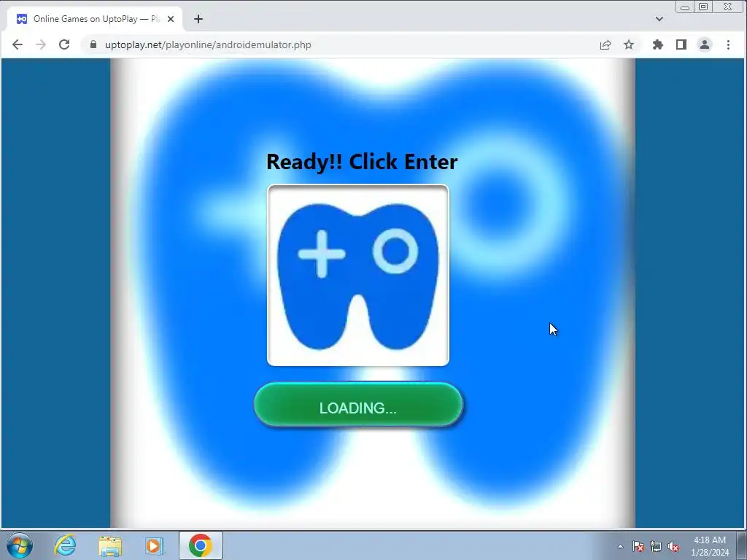Open the Windows Start menu
This screenshot has width=747, height=560.
pos(20,545)
